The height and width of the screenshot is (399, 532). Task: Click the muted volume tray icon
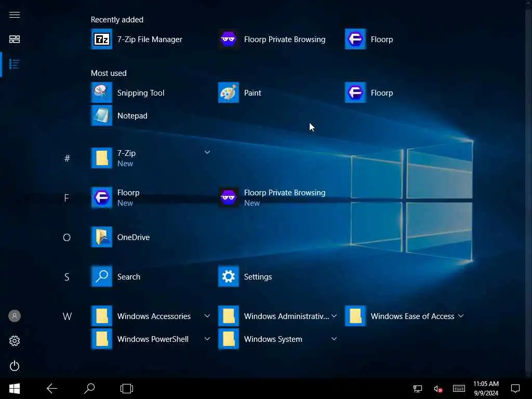coord(438,389)
